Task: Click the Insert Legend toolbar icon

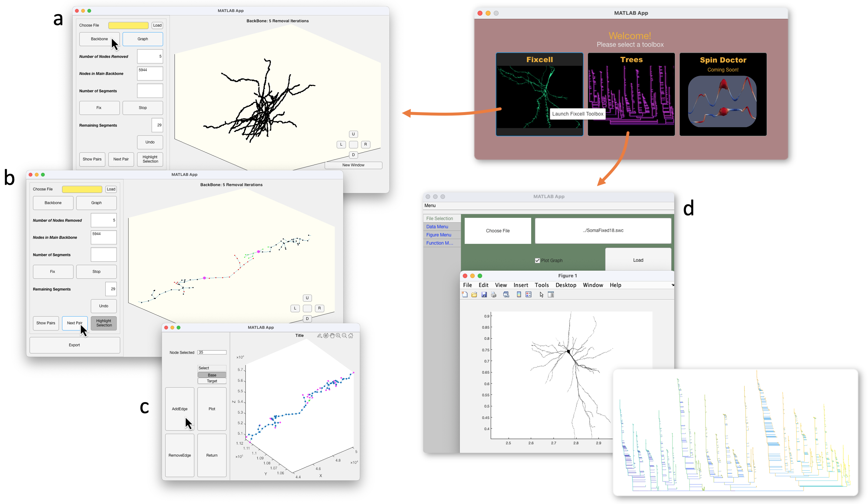Action: coord(528,294)
